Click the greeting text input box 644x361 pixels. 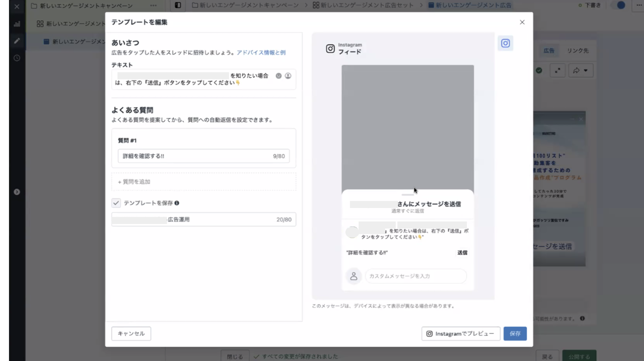[x=204, y=79]
